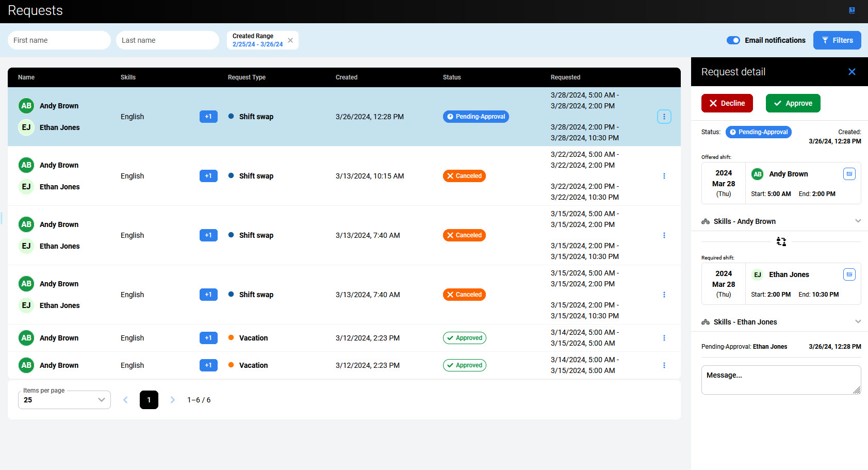Image resolution: width=868 pixels, height=470 pixels.
Task: Show extra skills +1 in Pending-Approval row
Action: (208, 117)
